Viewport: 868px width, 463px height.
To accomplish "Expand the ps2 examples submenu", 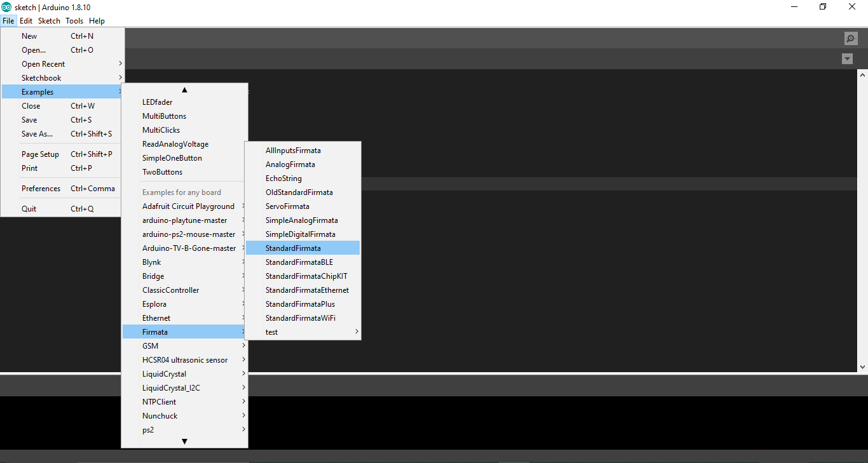I will click(184, 430).
